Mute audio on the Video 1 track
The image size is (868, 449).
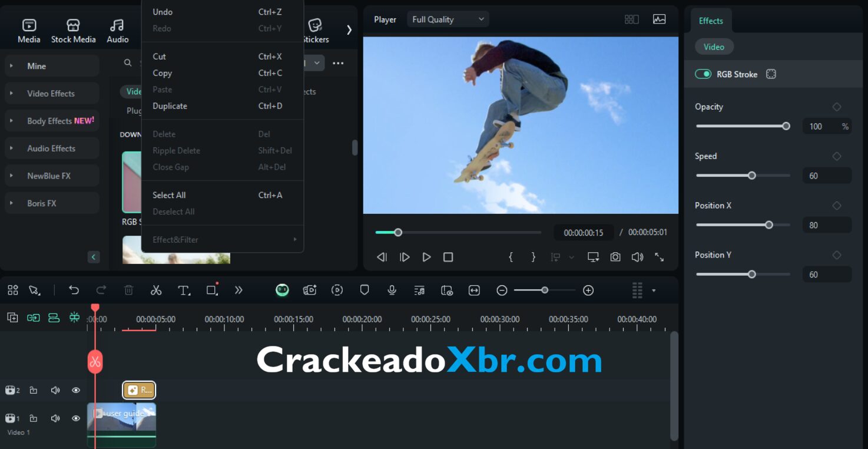(55, 418)
